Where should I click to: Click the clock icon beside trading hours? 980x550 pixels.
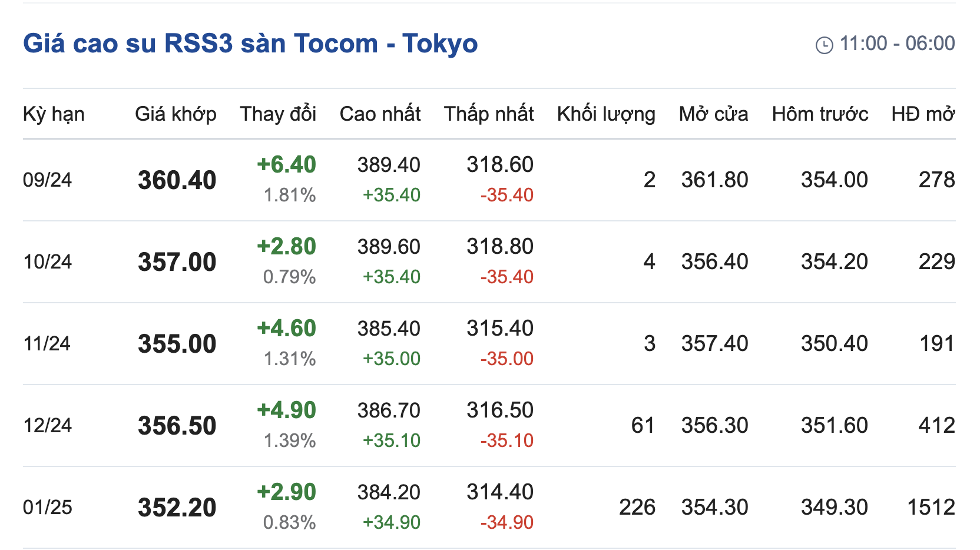(x=824, y=45)
